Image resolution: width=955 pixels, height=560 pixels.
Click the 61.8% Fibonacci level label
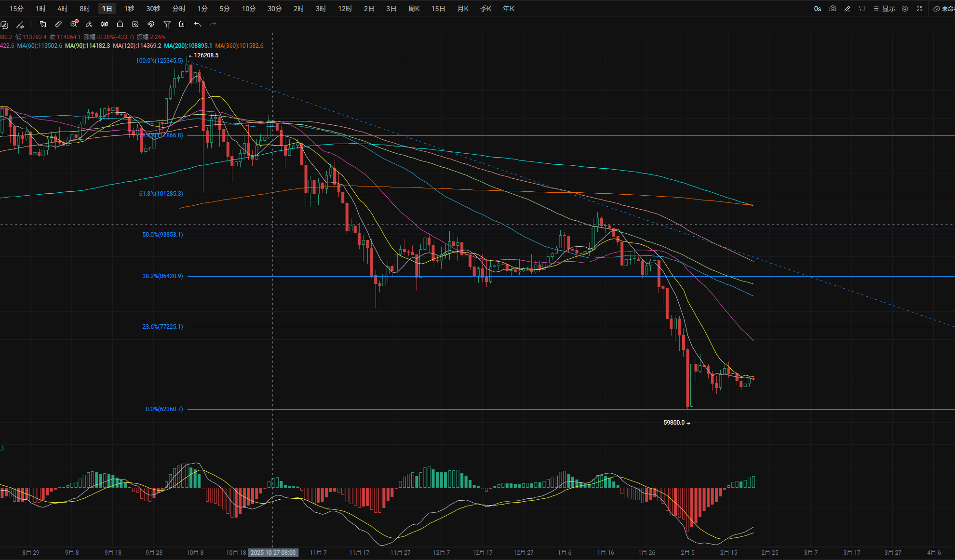click(x=161, y=194)
